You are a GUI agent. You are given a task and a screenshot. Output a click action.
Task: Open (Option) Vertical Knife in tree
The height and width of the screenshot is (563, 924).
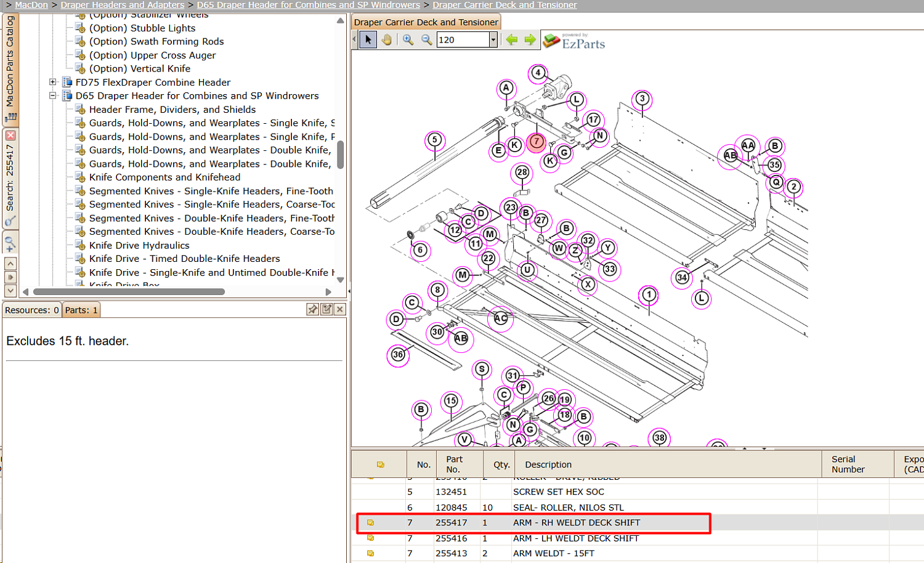click(140, 69)
